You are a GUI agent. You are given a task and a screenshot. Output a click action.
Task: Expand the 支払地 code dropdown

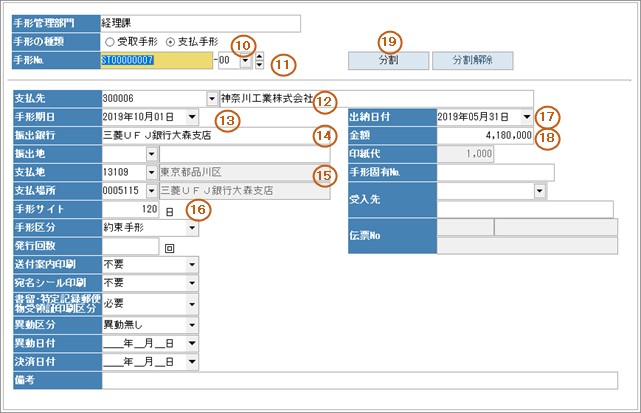152,172
